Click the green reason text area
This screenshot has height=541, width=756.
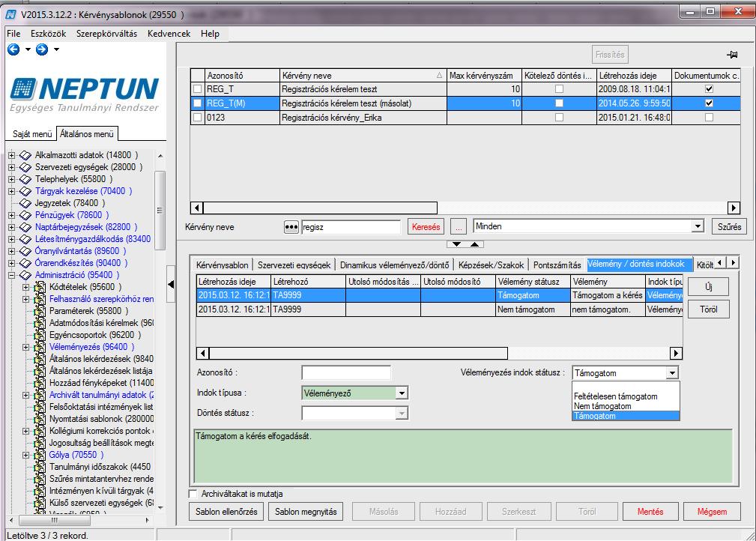463,456
